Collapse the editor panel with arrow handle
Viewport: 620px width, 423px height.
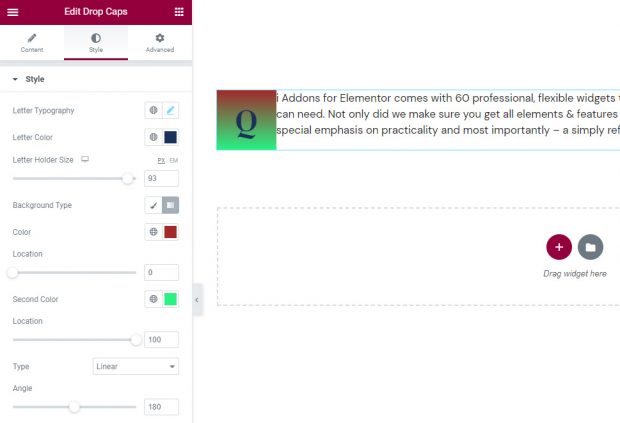coord(196,300)
